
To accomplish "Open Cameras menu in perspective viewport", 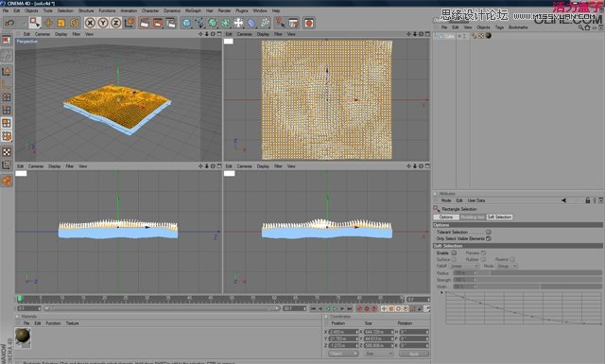I will (x=43, y=34).
